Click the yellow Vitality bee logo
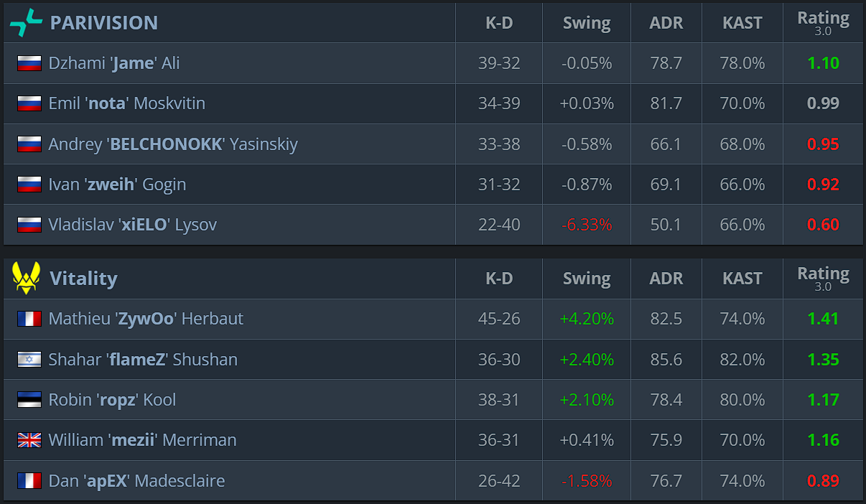 [x=26, y=279]
